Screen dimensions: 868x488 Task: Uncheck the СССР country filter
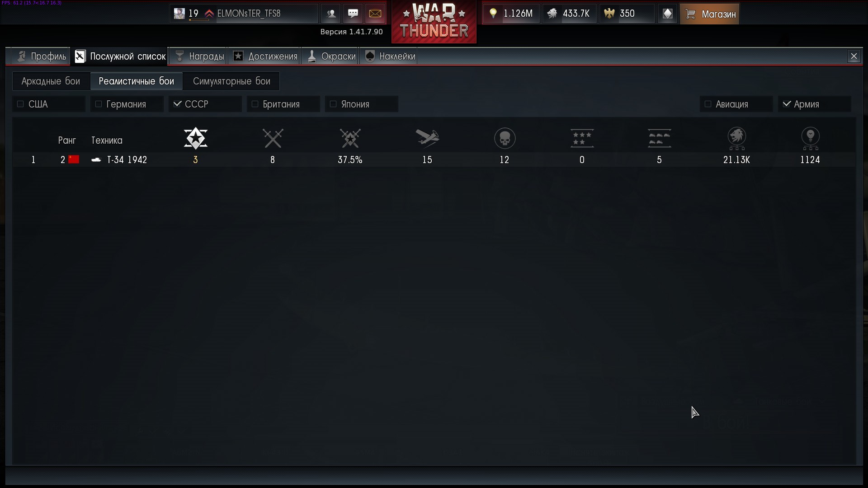(177, 104)
